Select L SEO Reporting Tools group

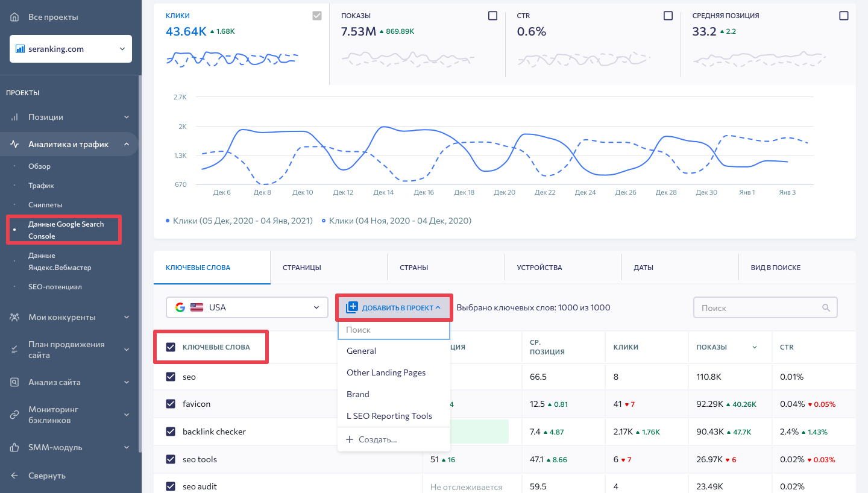point(394,416)
